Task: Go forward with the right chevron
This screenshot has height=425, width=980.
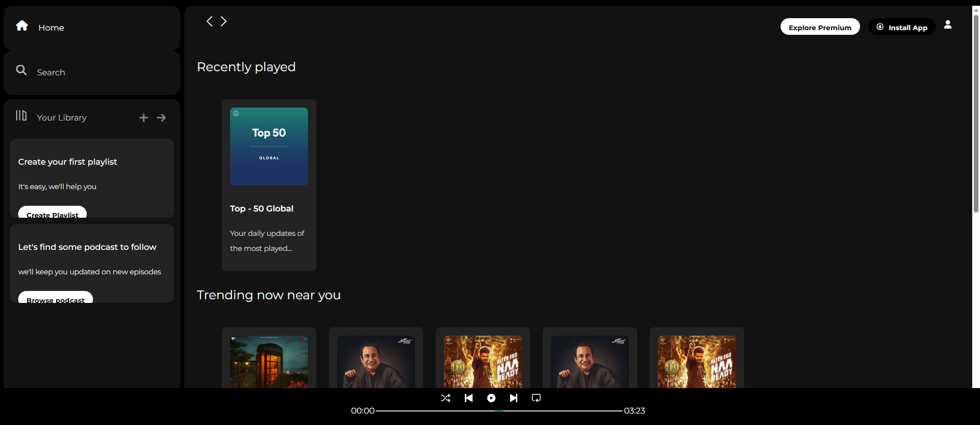Action: tap(224, 21)
